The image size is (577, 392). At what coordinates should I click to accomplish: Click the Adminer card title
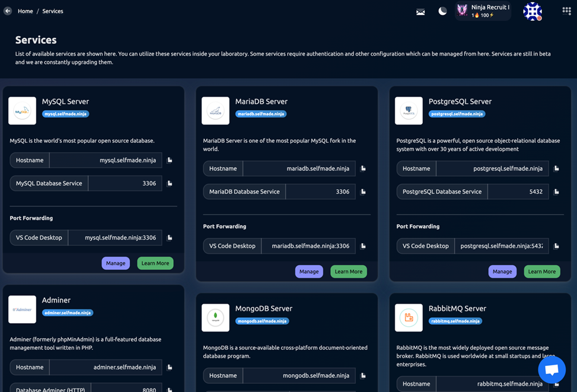(56, 300)
